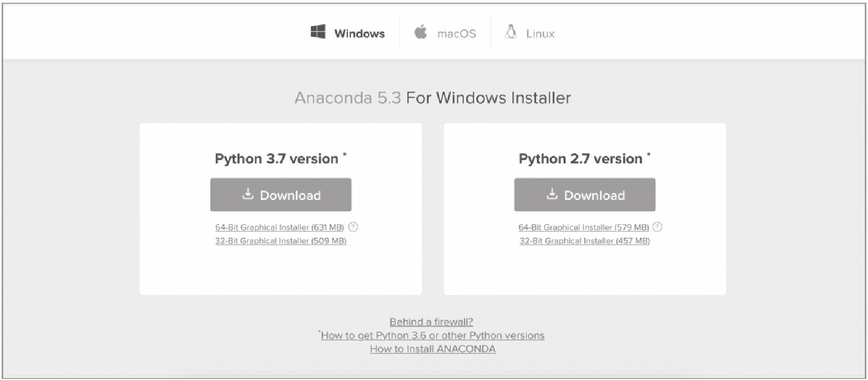This screenshot has width=868, height=380.
Task: Click help icon beside 579 MB installer
Action: click(x=657, y=227)
